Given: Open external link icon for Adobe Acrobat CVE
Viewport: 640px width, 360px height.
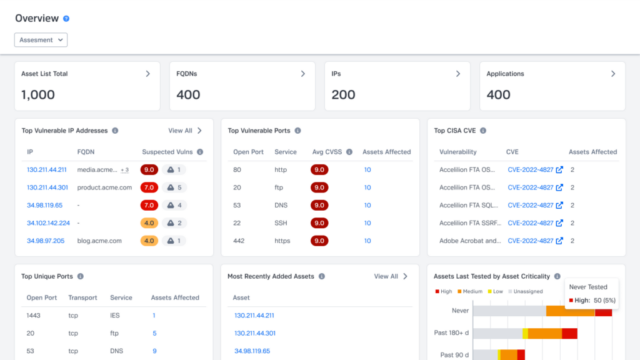Looking at the screenshot, I should click(x=559, y=240).
